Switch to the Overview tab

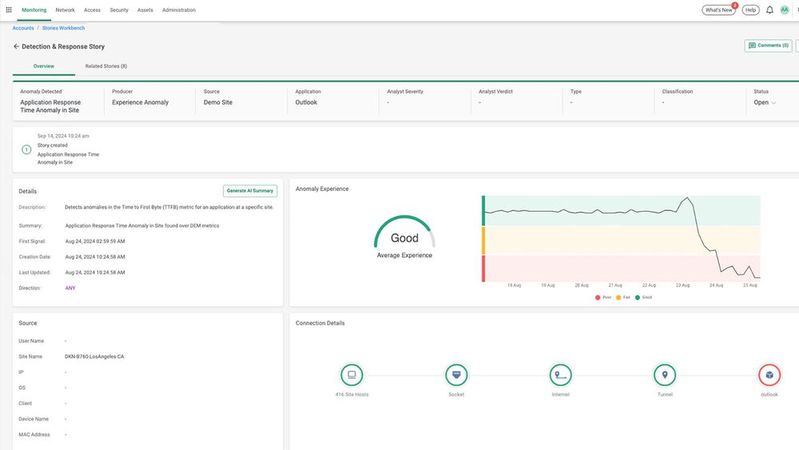coord(44,66)
